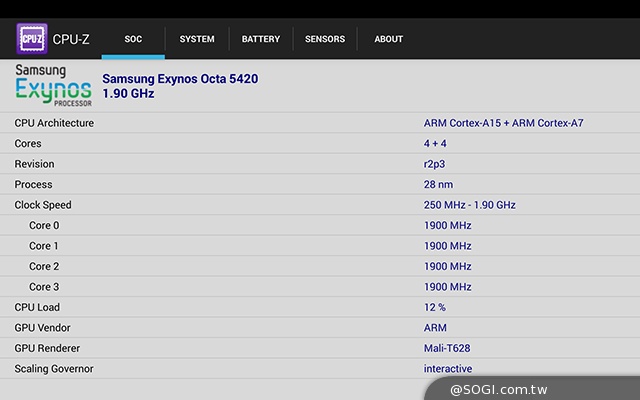Viewport: 640px width, 400px height.
Task: Tap the Revision row
Action: (320, 164)
